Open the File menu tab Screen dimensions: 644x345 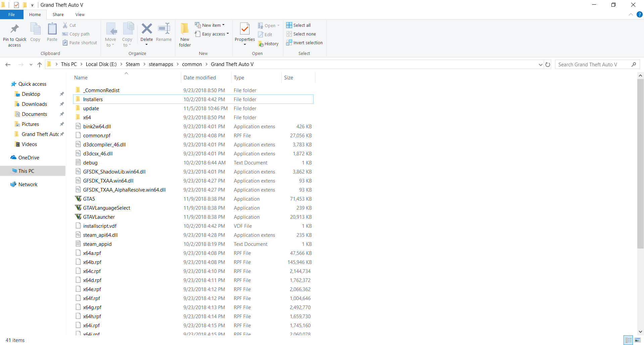coord(11,15)
